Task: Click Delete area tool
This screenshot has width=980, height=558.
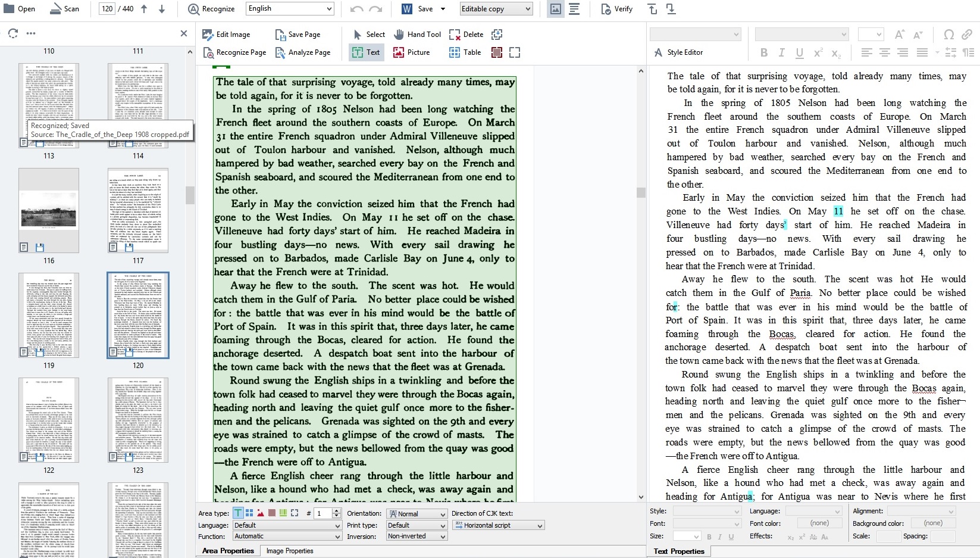Action: point(466,35)
